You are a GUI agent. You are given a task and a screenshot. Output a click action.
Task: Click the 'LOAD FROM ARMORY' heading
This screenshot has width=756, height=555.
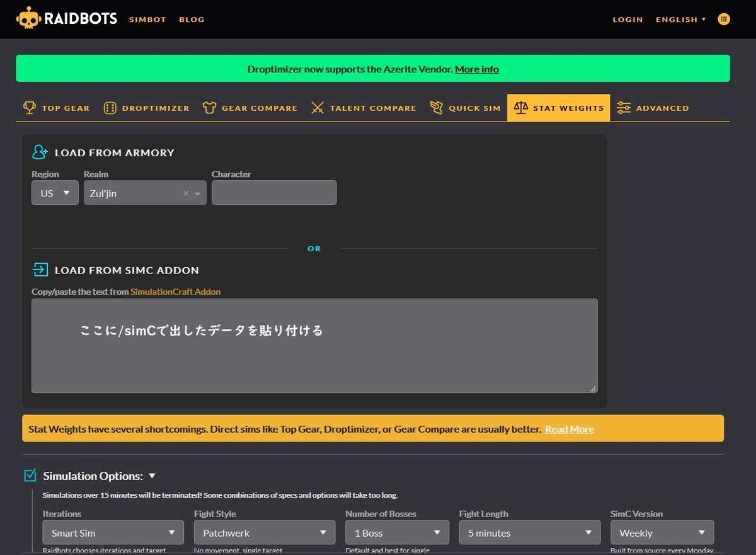coord(114,152)
